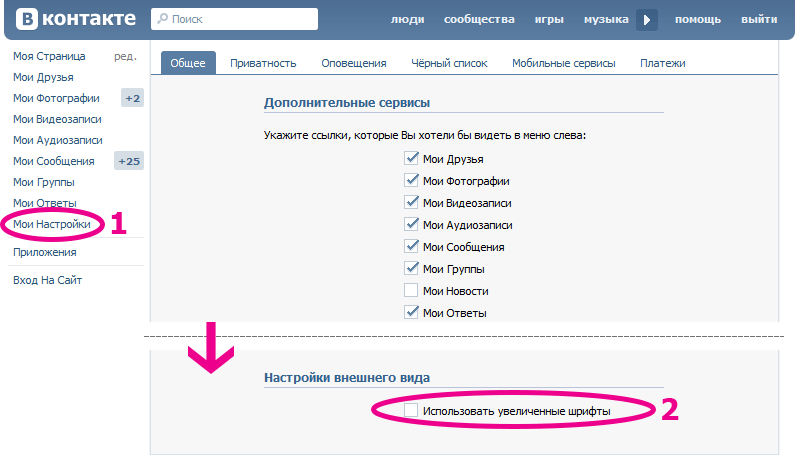The width and height of the screenshot is (800, 466).
Task: Uncheck the Мои Аудиозаписи checkbox
Action: 411,224
